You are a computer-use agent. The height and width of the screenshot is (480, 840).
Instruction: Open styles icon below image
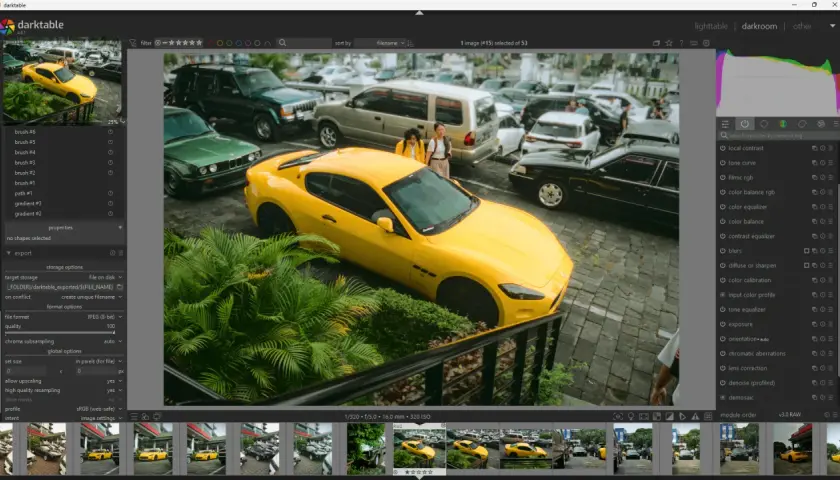tap(145, 416)
